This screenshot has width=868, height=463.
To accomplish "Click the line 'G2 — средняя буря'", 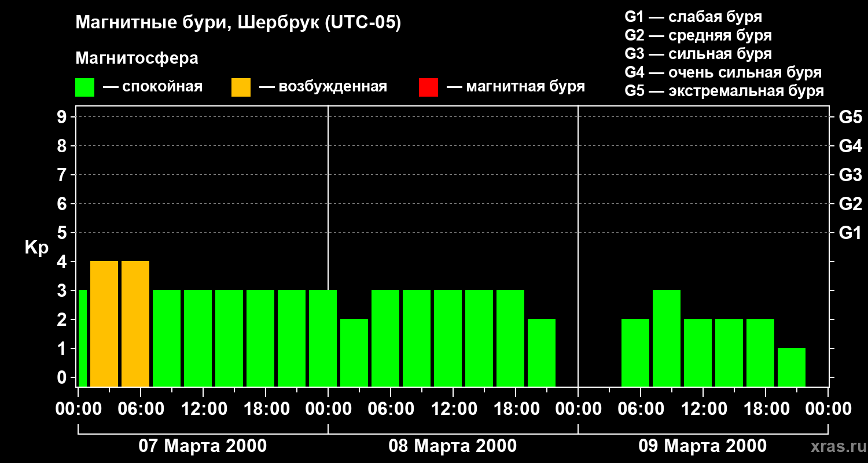I will (x=698, y=35).
